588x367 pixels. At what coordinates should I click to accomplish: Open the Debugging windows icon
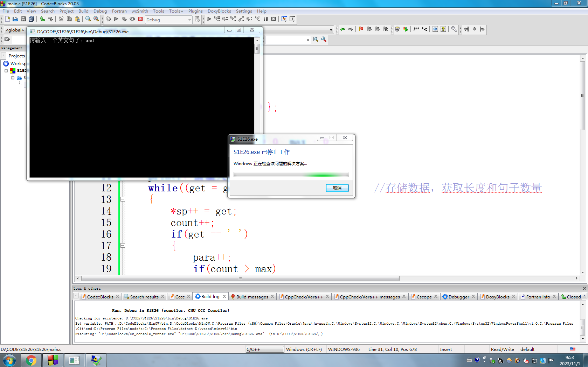[x=284, y=19]
